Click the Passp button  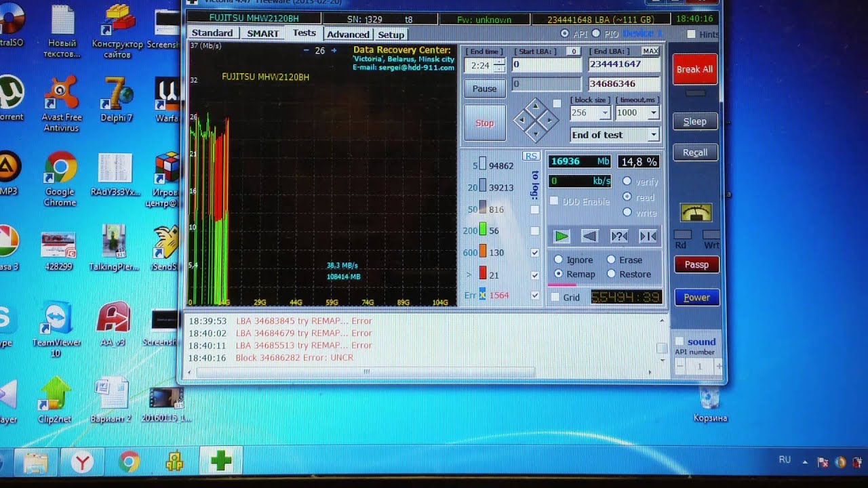(696, 264)
